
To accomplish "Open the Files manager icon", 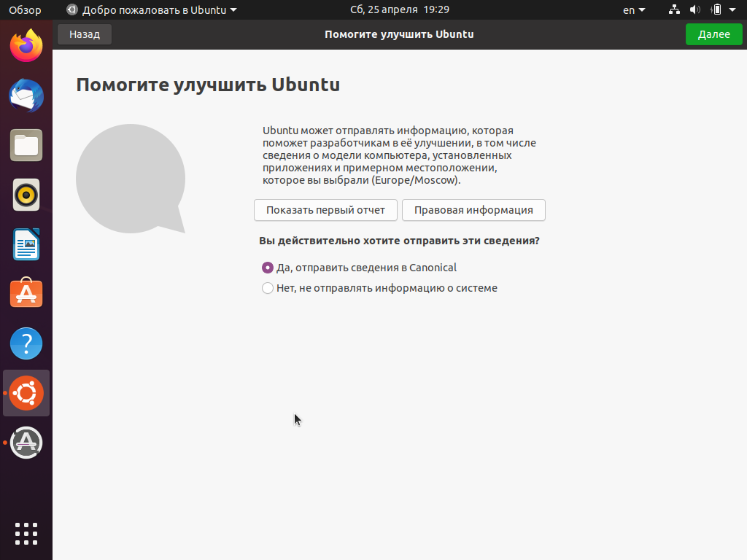I will pyautogui.click(x=26, y=145).
